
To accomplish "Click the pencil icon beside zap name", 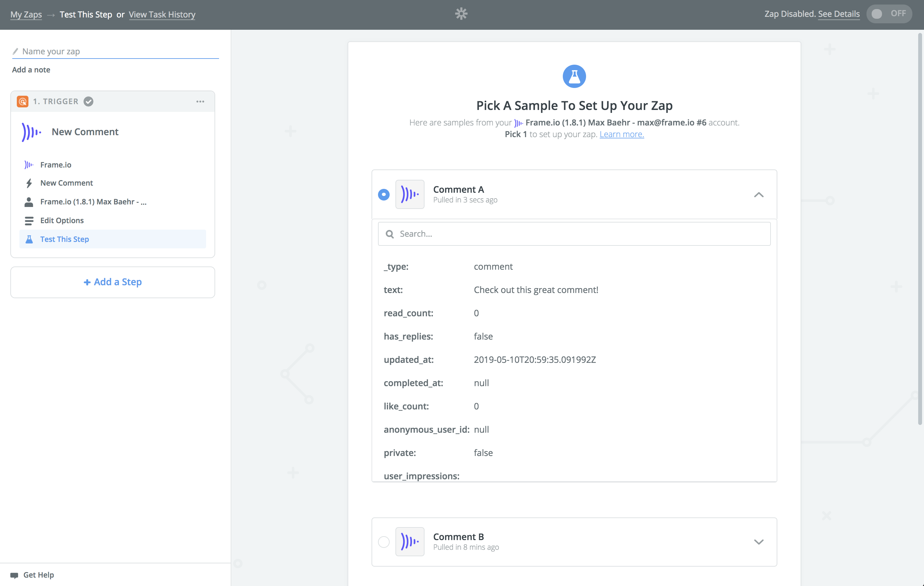I will coord(16,51).
